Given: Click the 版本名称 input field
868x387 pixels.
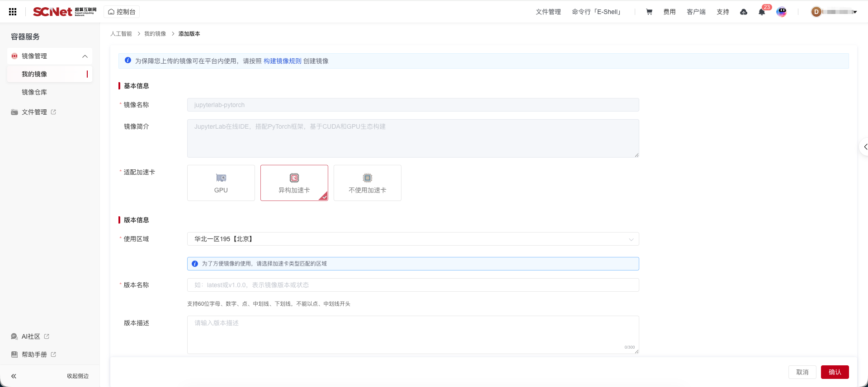Looking at the screenshot, I should tap(413, 285).
